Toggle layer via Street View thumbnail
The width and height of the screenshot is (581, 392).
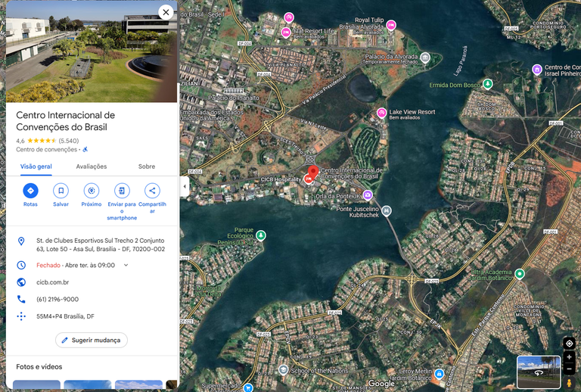(x=539, y=372)
